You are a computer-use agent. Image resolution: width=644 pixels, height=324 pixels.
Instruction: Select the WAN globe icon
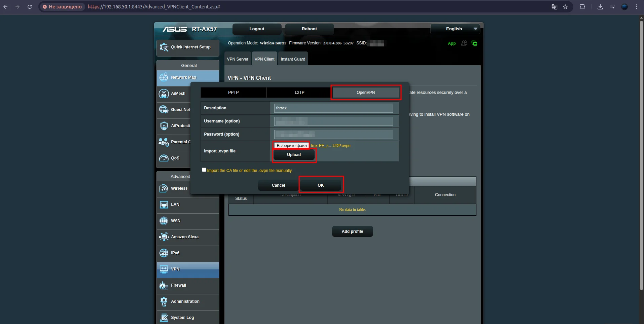(164, 221)
